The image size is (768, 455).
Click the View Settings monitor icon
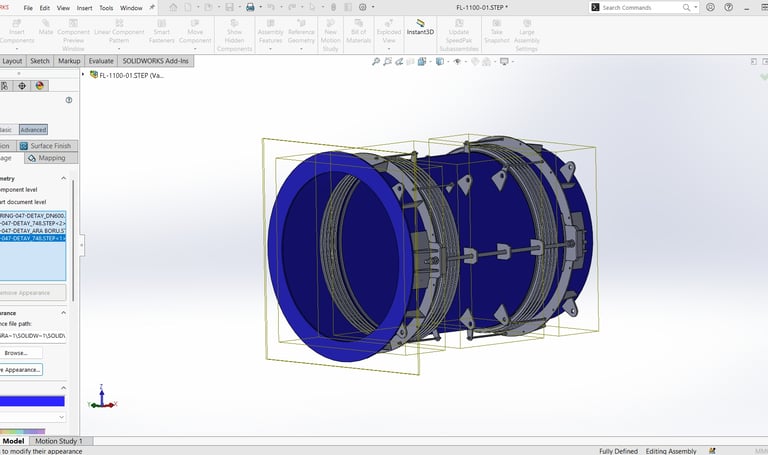504,61
